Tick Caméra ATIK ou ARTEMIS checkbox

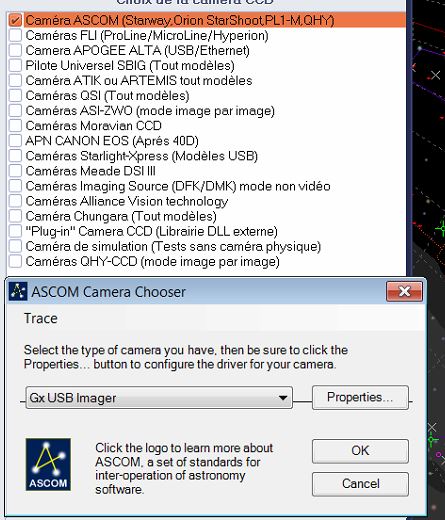[15, 80]
